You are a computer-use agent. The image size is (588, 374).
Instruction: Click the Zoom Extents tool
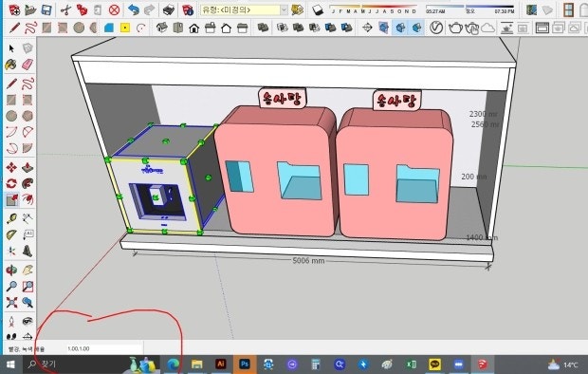(x=11, y=302)
